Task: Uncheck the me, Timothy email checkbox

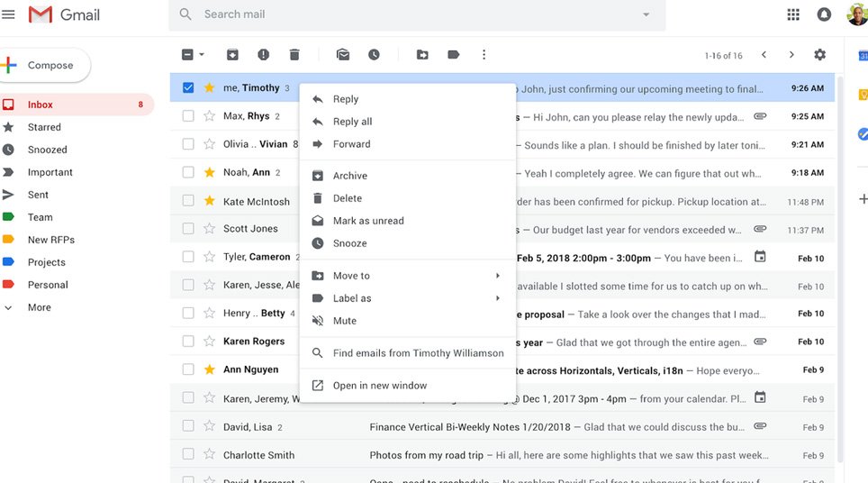Action: pyautogui.click(x=188, y=88)
